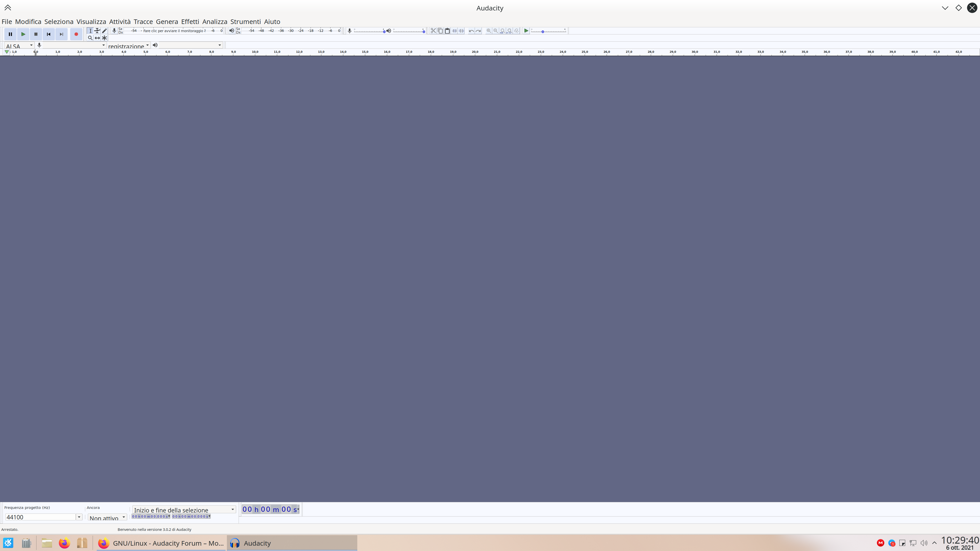Viewport: 980px width, 551px height.
Task: Open the ALSA audio host dropdown
Action: 19,46
